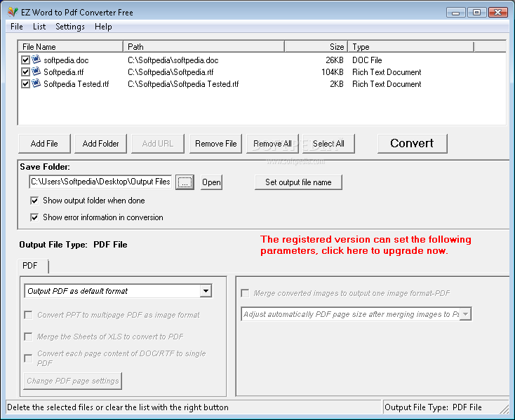This screenshot has width=515, height=420.
Task: Sort list by Path column header
Action: 203,46
